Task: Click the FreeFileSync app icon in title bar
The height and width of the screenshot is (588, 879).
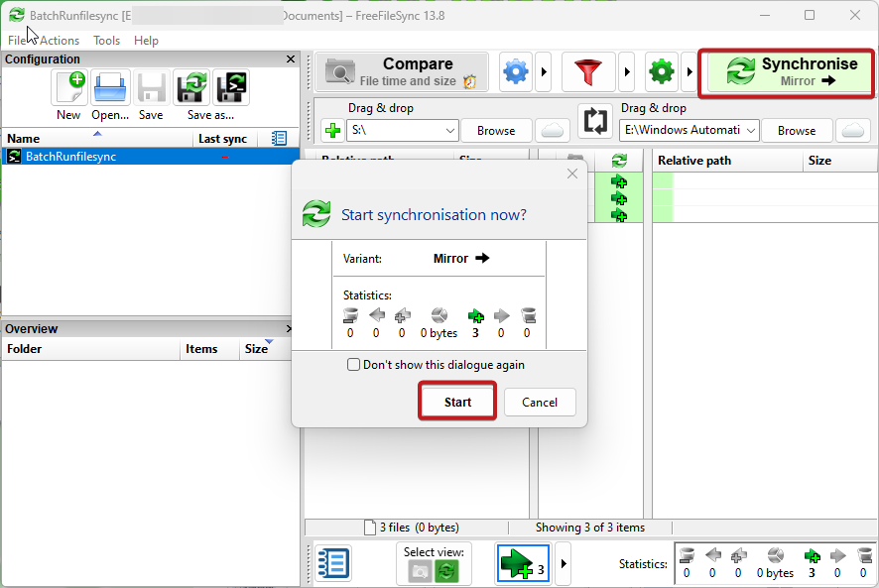Action: pyautogui.click(x=17, y=15)
